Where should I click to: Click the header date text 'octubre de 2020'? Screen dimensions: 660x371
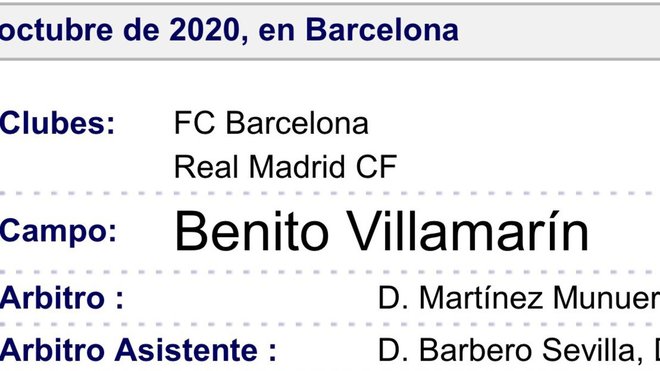(x=120, y=31)
